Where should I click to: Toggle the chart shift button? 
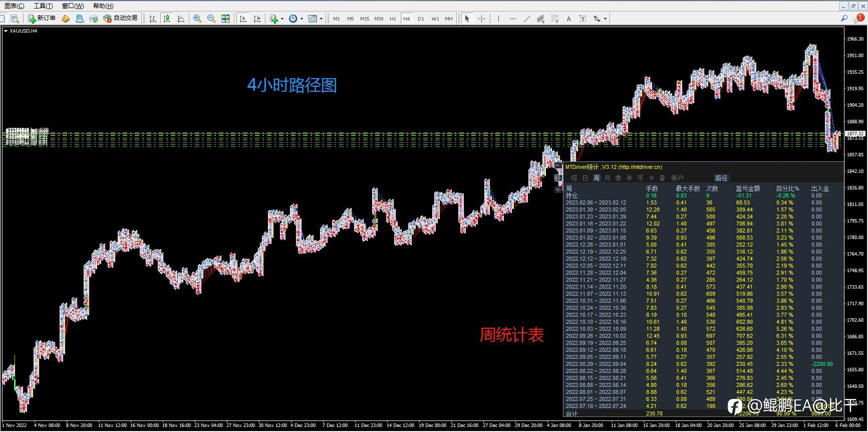click(x=257, y=19)
